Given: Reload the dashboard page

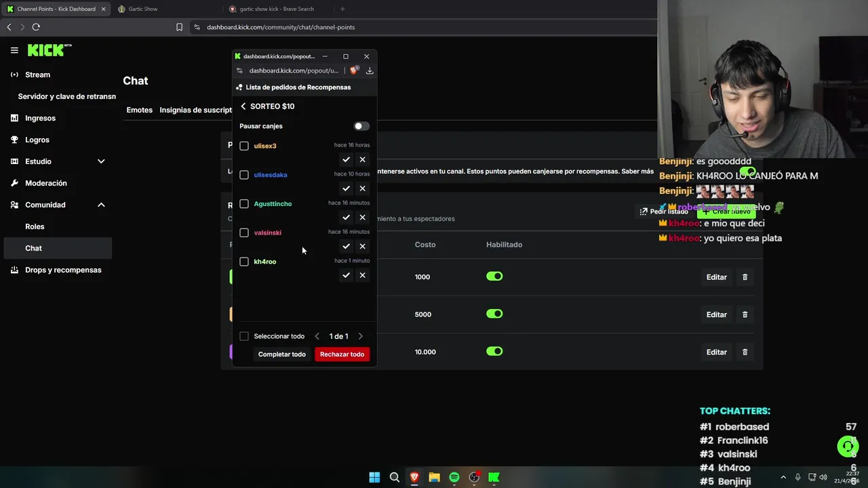Looking at the screenshot, I should click(36, 27).
